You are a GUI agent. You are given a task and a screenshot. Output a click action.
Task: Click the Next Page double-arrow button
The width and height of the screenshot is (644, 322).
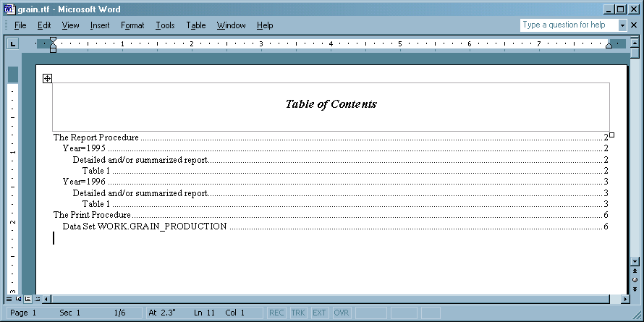[x=633, y=287]
